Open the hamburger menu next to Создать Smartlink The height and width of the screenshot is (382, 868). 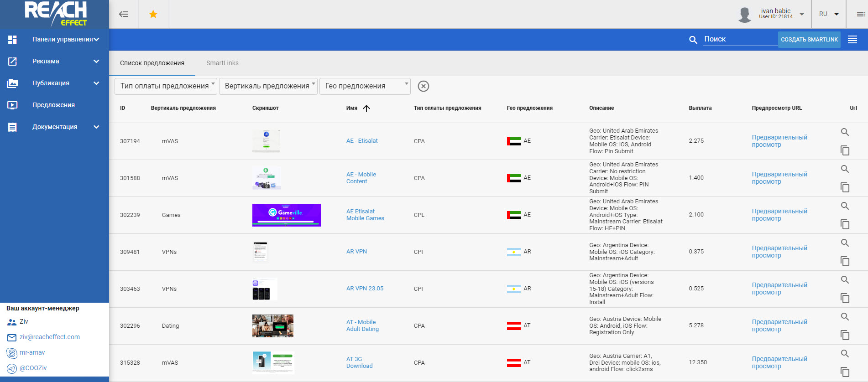click(852, 40)
